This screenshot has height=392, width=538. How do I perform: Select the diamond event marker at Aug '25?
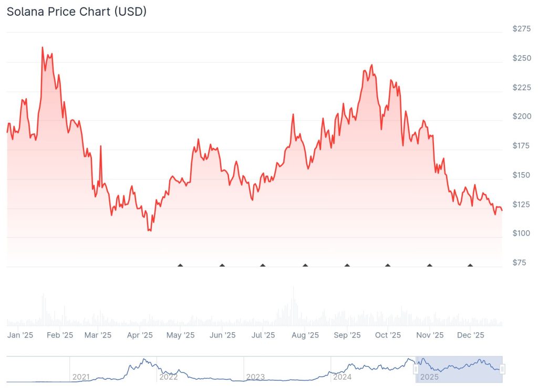pos(305,266)
